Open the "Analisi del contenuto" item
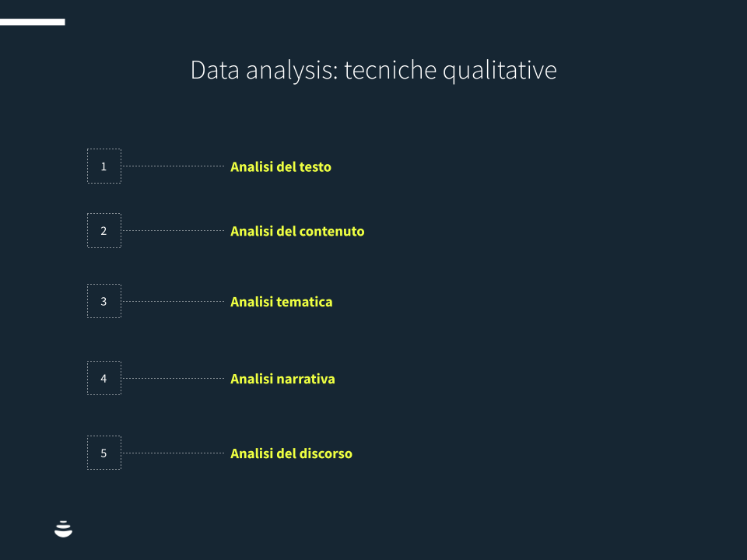The image size is (747, 560). point(297,231)
